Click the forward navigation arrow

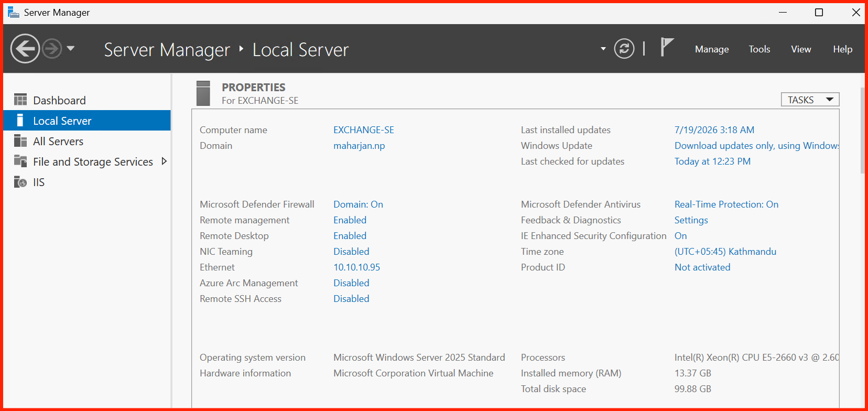tap(52, 49)
